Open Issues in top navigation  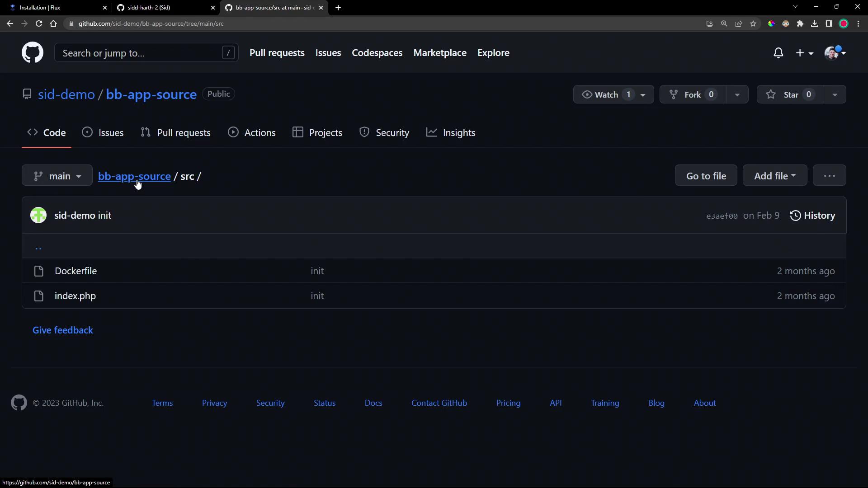click(x=328, y=53)
